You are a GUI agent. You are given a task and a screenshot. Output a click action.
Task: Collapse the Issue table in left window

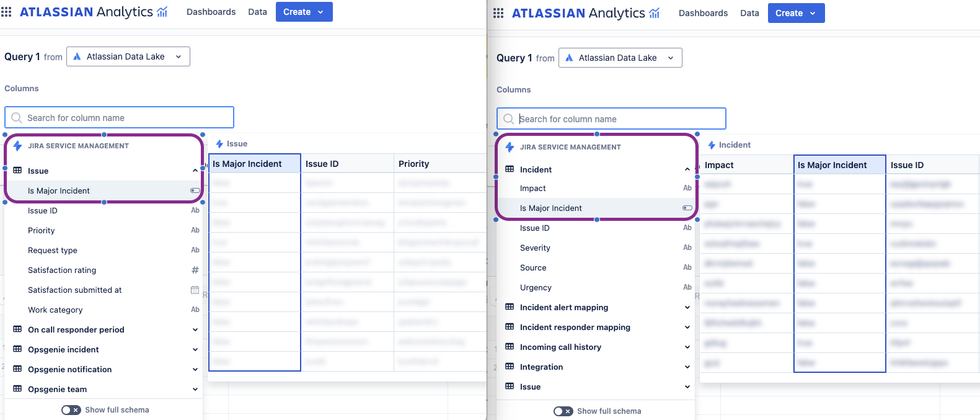[x=195, y=171]
